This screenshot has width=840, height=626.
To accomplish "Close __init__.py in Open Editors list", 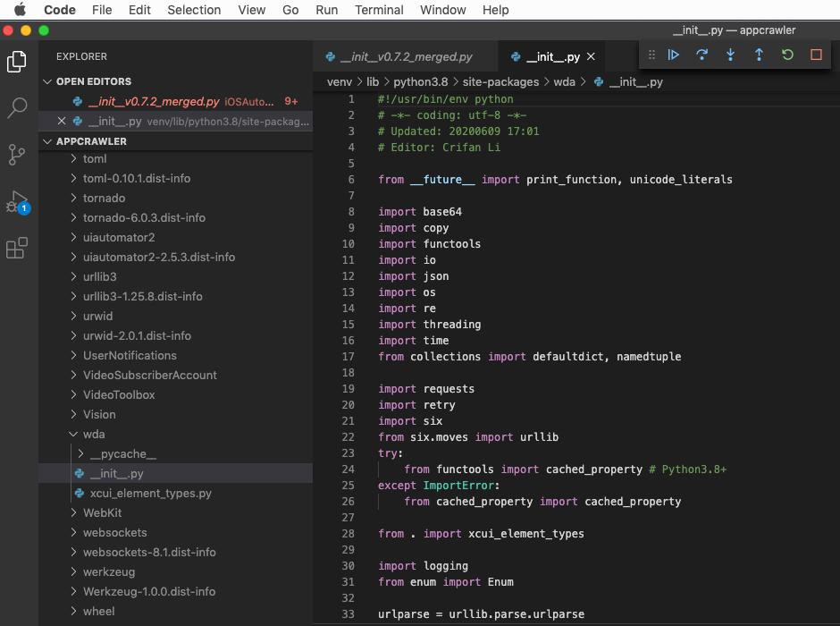I will [x=62, y=121].
